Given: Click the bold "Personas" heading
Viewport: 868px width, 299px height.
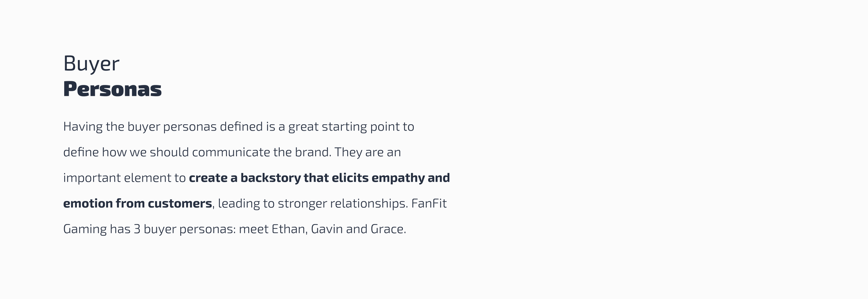Looking at the screenshot, I should pyautogui.click(x=113, y=89).
